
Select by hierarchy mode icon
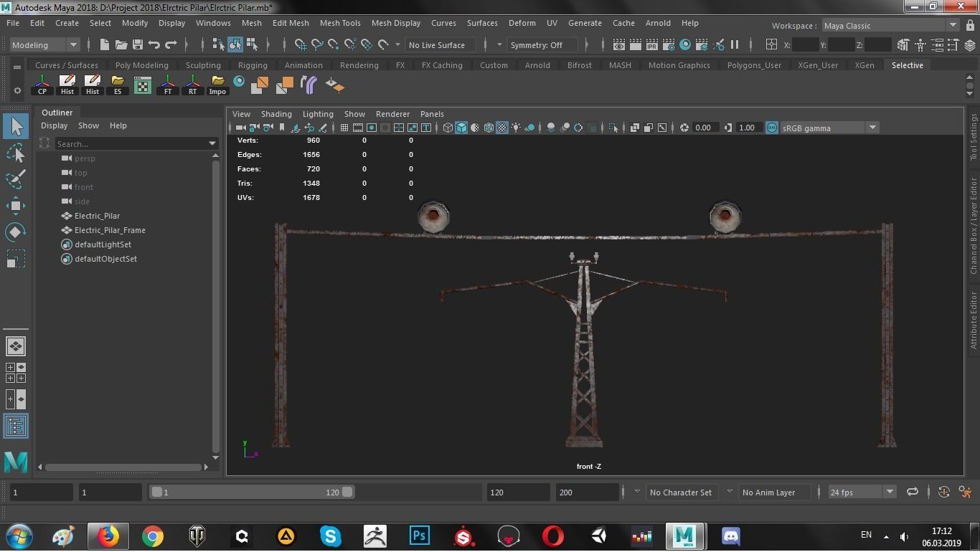pos(219,44)
